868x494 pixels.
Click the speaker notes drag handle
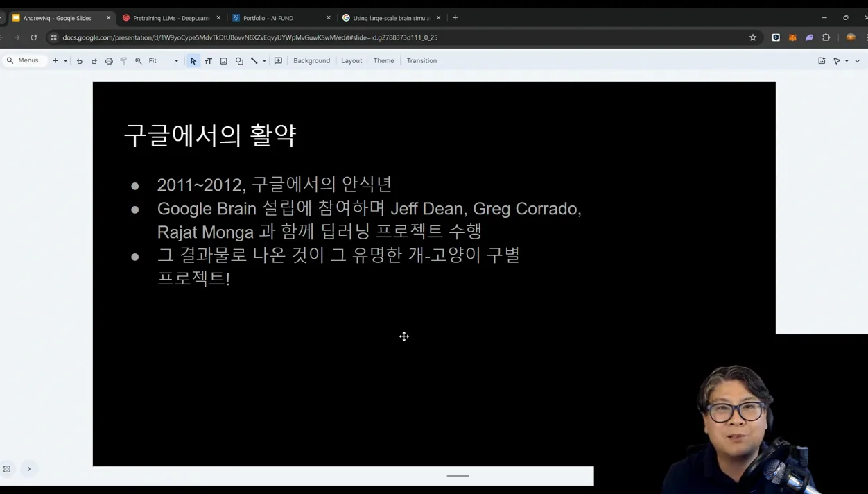(x=458, y=476)
